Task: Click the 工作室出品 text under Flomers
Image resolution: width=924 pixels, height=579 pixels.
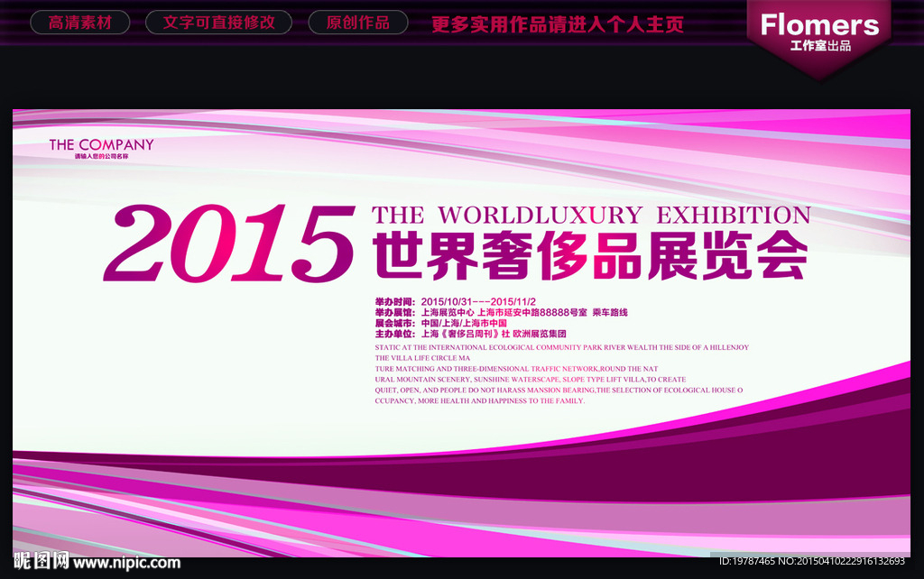Action: [x=821, y=46]
